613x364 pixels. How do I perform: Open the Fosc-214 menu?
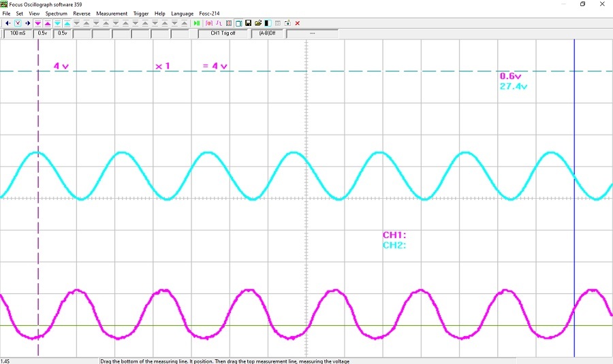coord(209,14)
